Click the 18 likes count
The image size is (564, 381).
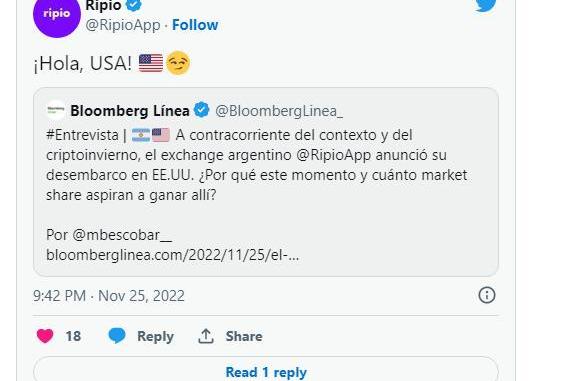point(73,336)
